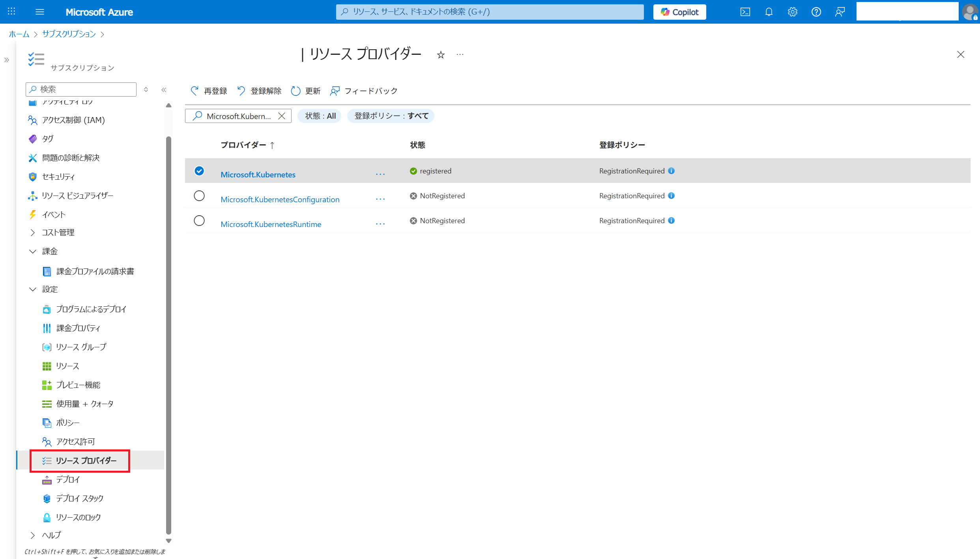Focus the sidebar 検索 box
The image size is (980, 559).
81,89
